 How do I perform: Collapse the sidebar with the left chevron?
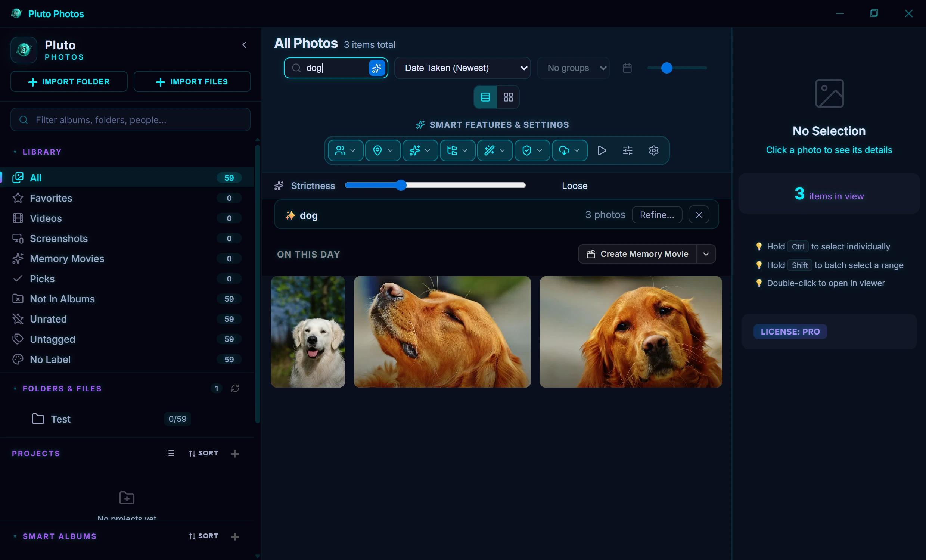click(244, 45)
